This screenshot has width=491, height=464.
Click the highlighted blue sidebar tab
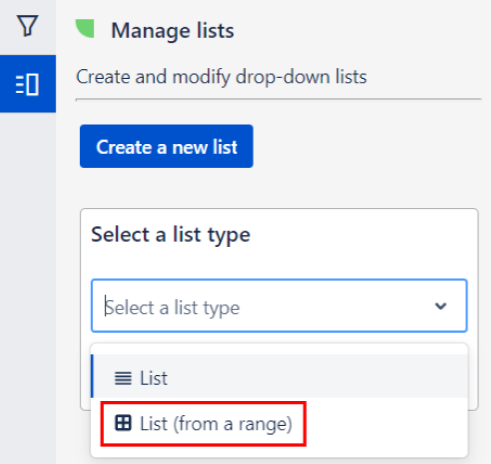(x=28, y=84)
